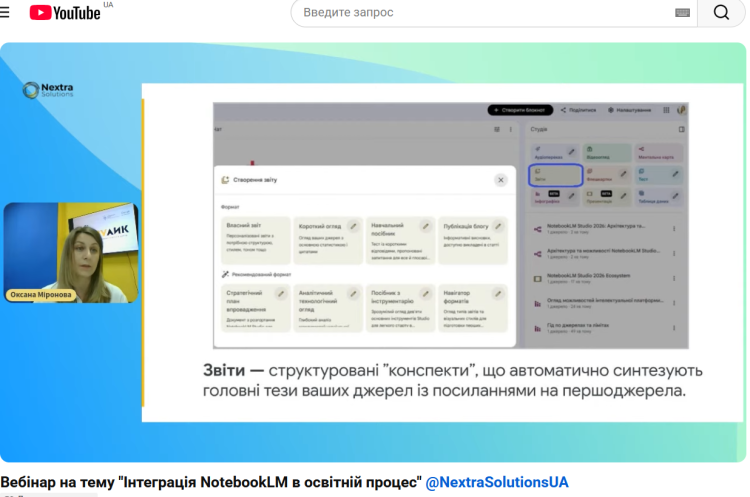Open the 'Аудіопереказ' studio tile

[x=555, y=153]
